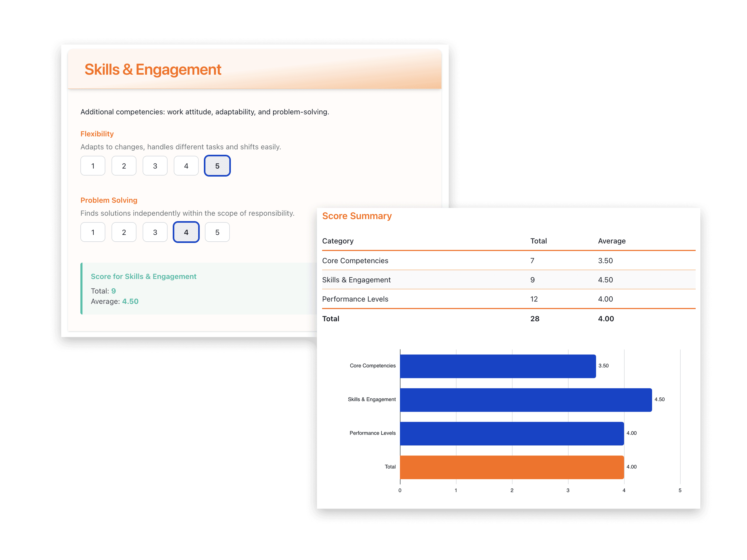The image size is (747, 560).
Task: Select rating 3 for Flexibility
Action: click(x=155, y=166)
